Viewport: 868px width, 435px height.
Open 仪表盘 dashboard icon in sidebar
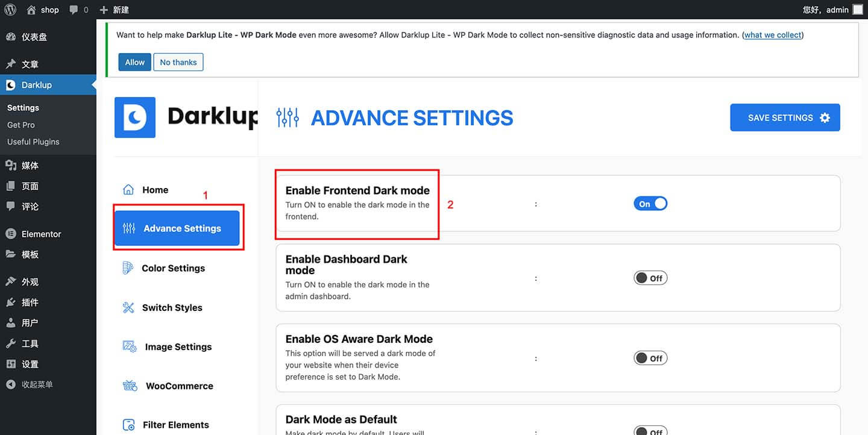pos(11,37)
